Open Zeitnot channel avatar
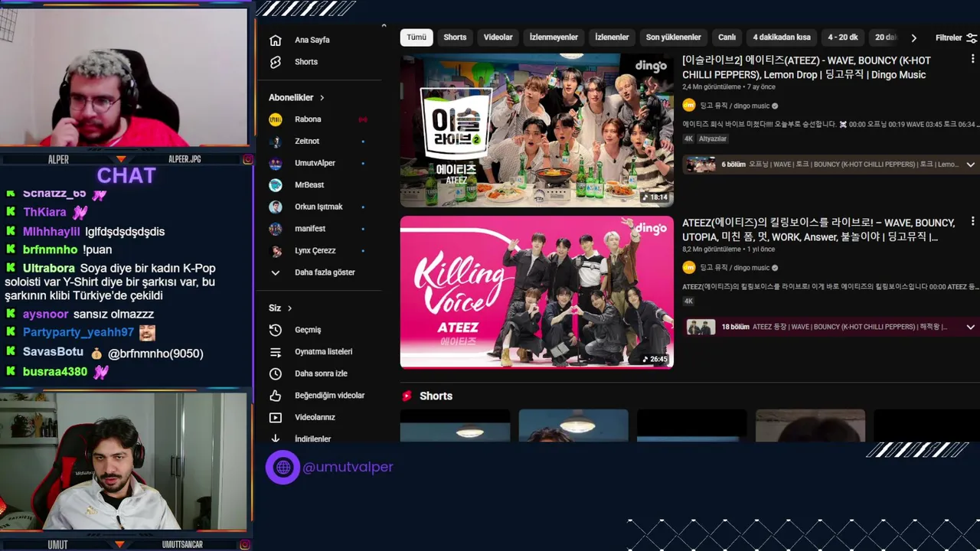980x551 pixels. point(276,142)
